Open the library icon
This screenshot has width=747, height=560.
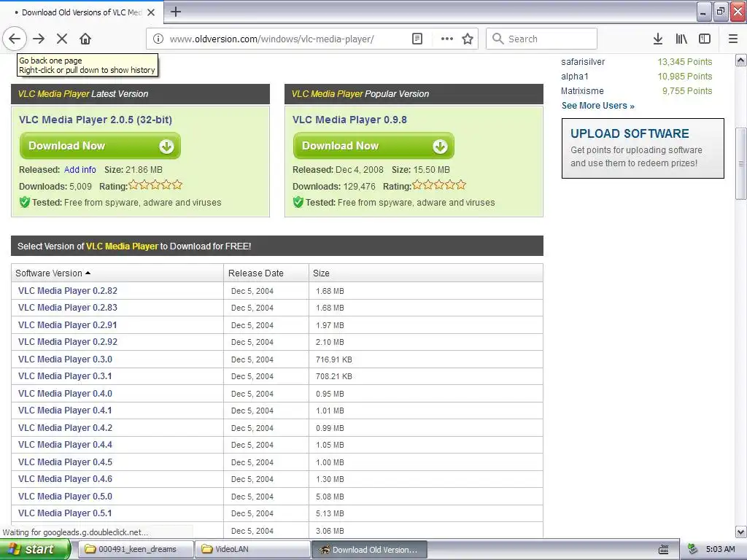681,39
